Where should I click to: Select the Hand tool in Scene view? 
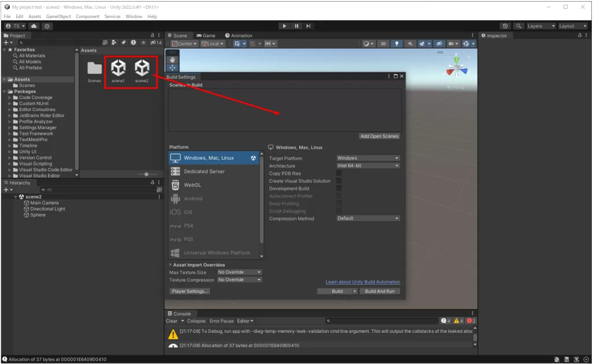click(173, 59)
